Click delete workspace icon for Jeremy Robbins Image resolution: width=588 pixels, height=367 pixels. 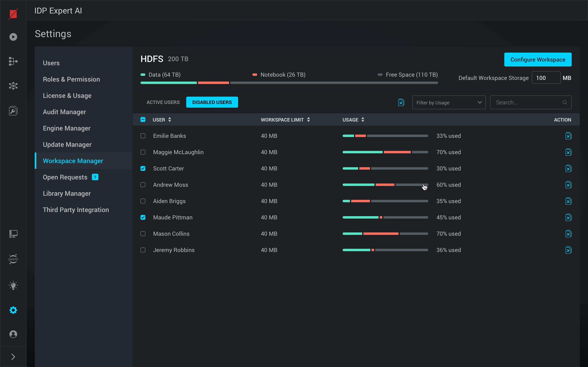568,250
